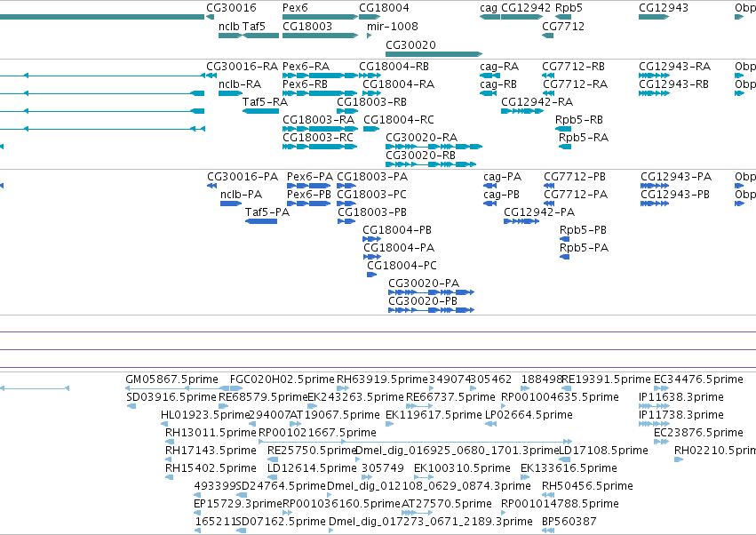Click the CG30016-RA transcript
Viewport: 756px width, 535px height.
pyautogui.click(x=211, y=76)
